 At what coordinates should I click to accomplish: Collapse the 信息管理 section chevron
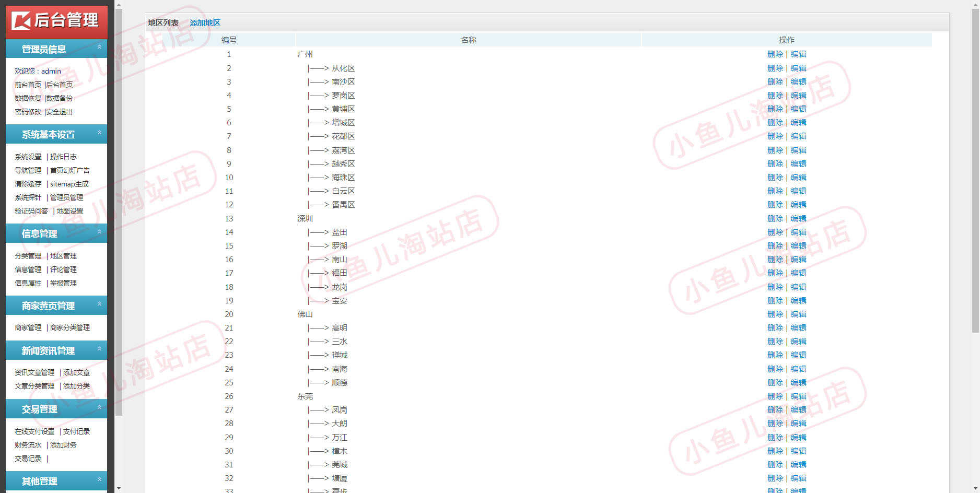pyautogui.click(x=99, y=232)
